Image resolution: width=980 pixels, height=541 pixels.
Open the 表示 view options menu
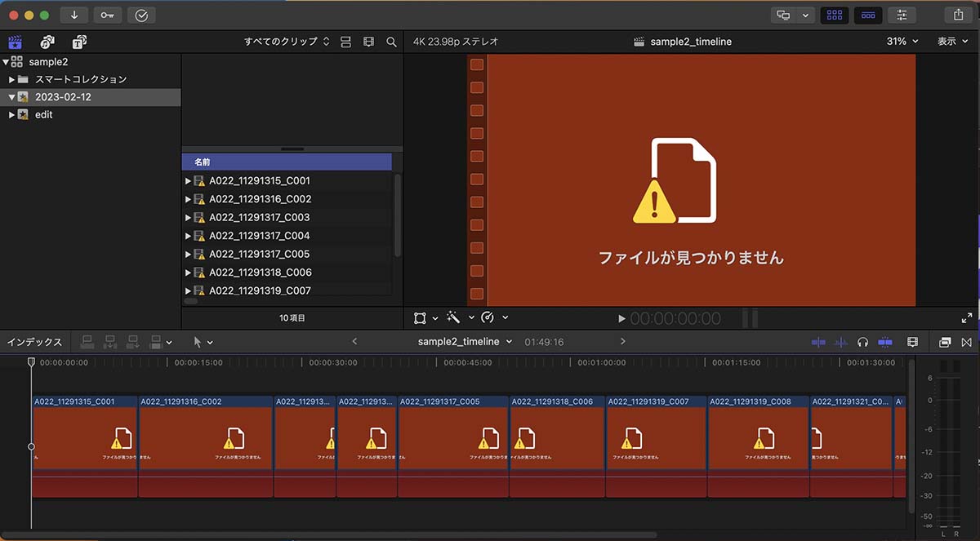951,42
